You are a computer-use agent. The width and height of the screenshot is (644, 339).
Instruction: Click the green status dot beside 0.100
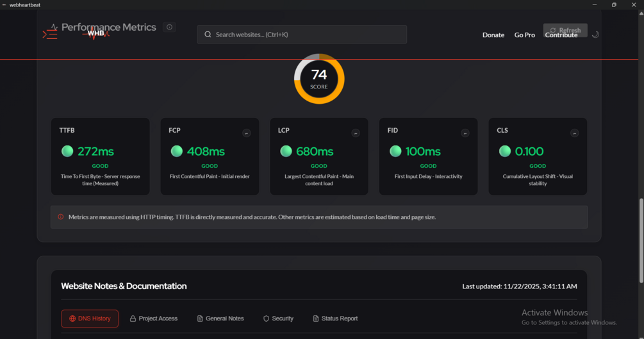point(505,151)
